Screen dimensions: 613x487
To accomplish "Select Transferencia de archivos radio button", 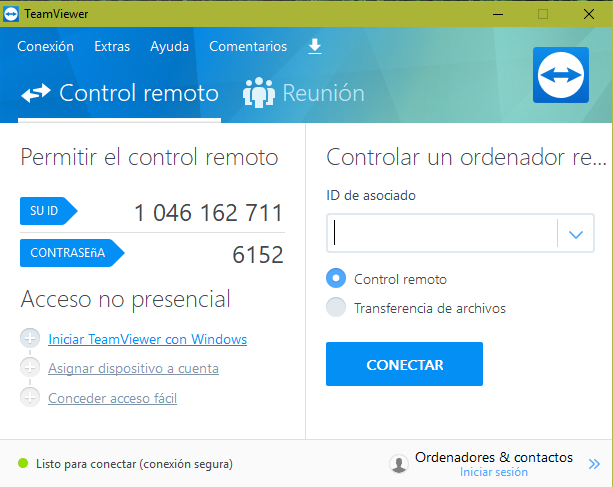I will point(336,307).
